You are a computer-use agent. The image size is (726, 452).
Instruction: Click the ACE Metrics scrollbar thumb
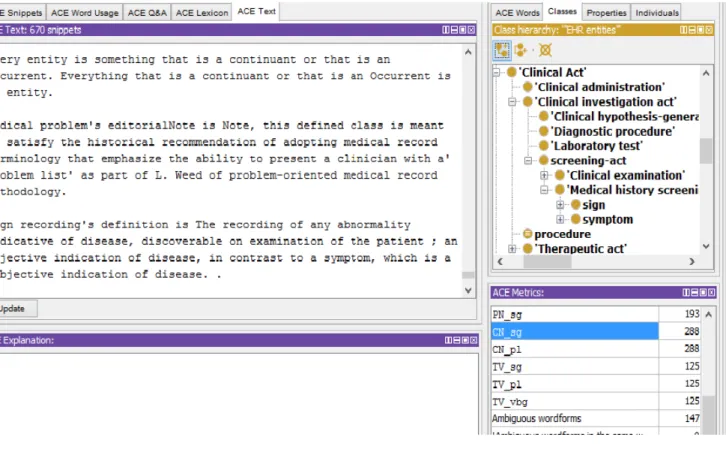coord(708,414)
